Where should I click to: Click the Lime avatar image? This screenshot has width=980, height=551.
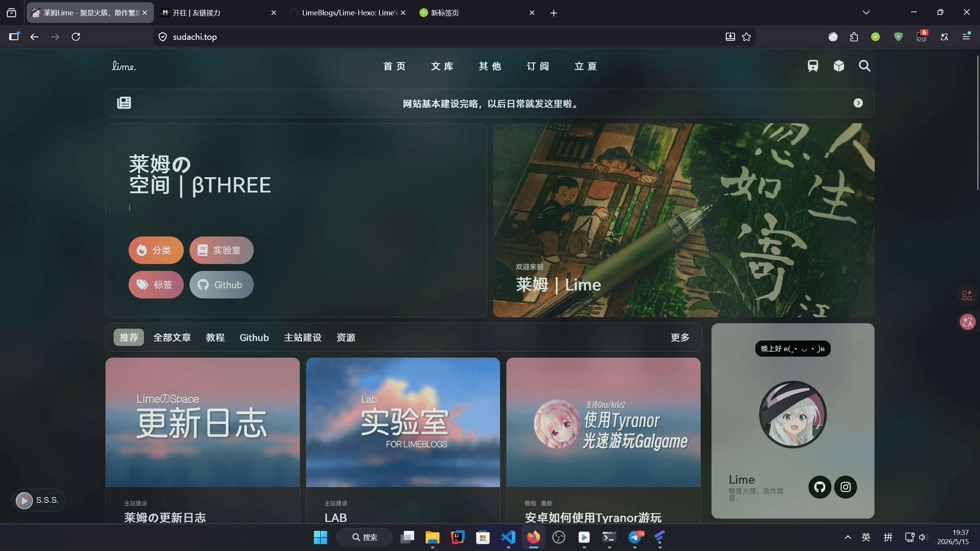(x=793, y=414)
